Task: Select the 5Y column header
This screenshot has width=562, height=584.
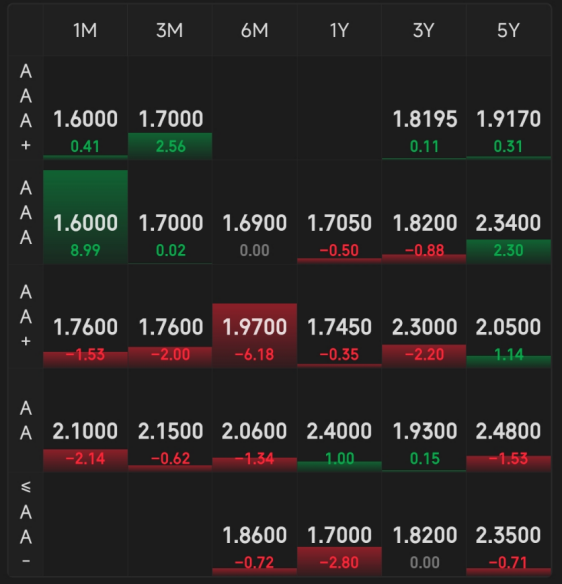Action: [508, 30]
